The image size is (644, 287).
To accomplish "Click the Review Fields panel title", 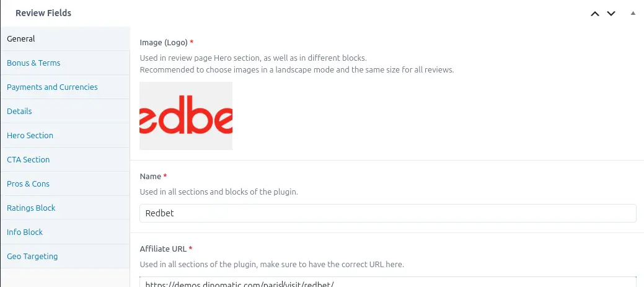I will coord(43,13).
